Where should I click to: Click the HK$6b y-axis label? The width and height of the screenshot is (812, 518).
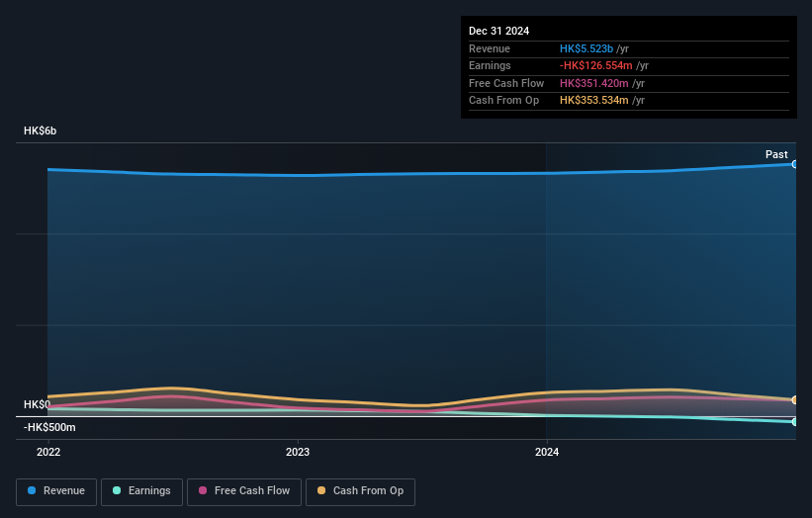click(x=40, y=130)
